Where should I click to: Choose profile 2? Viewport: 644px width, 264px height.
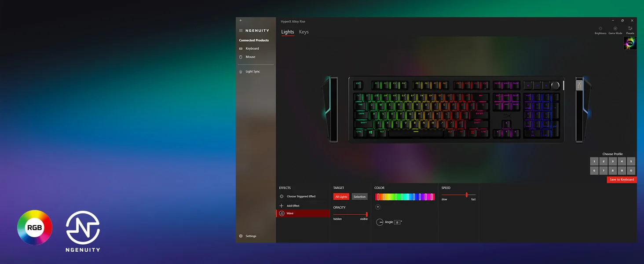pyautogui.click(x=604, y=161)
